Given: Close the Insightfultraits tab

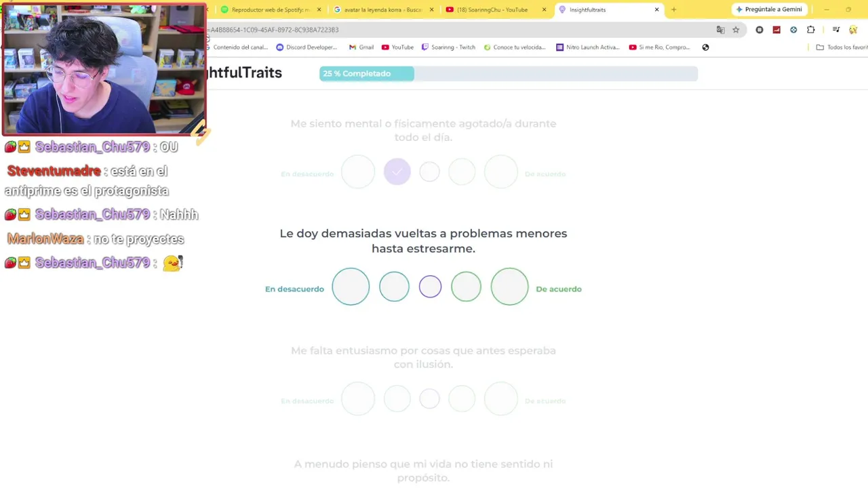Looking at the screenshot, I should (656, 9).
